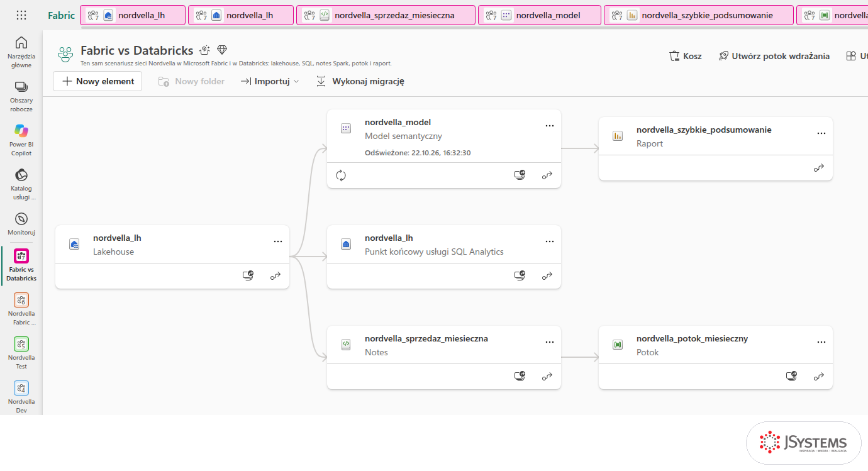Switch to nordvella_szybkie_podsumowanie tab
This screenshot has width=868, height=471.
pos(698,15)
